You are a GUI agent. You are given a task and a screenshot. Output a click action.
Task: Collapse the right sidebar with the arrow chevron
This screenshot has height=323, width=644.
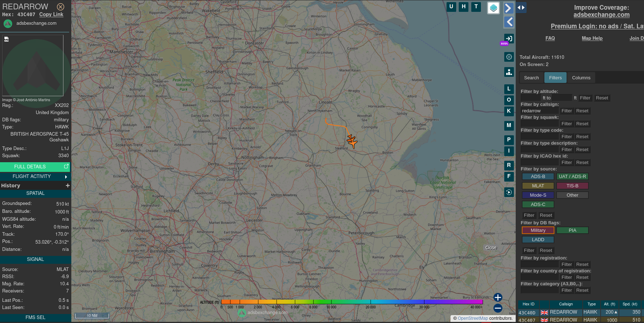(509, 8)
